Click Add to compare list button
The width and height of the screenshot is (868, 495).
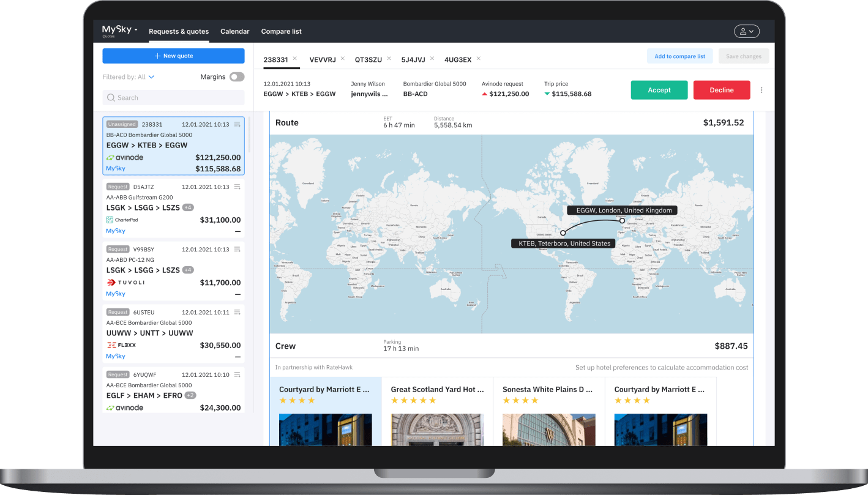pos(679,56)
